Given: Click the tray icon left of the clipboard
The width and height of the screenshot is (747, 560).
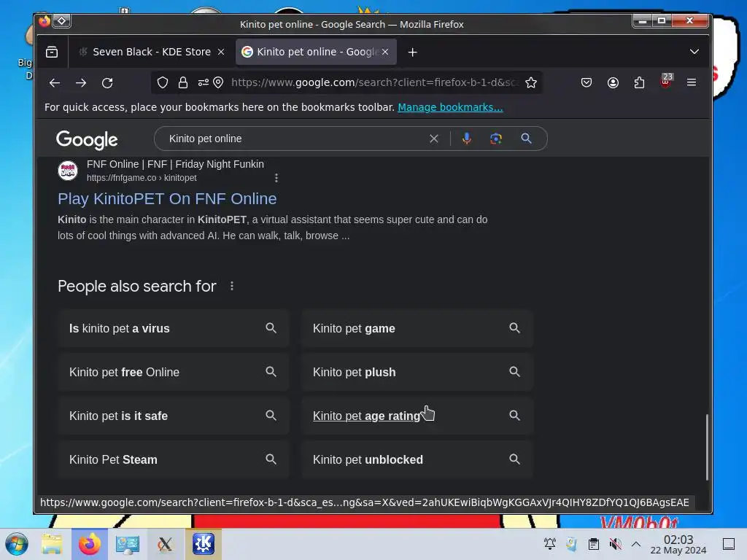Looking at the screenshot, I should pos(572,544).
